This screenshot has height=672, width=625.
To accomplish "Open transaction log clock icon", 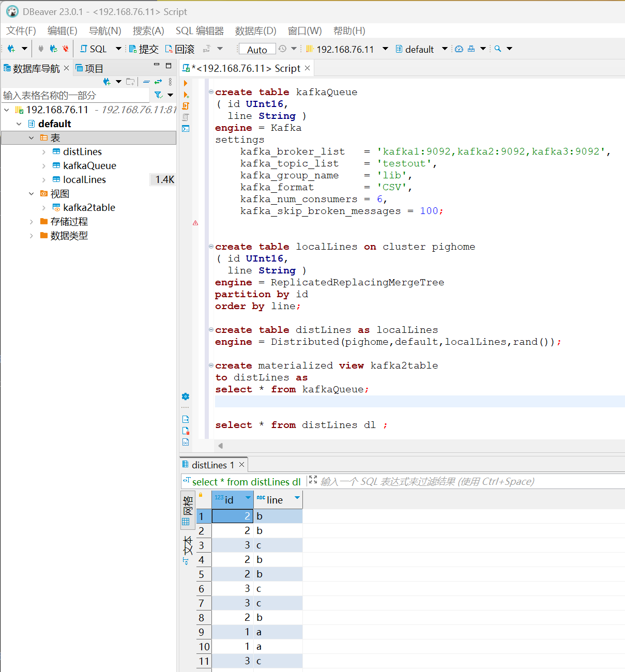I will pos(282,49).
